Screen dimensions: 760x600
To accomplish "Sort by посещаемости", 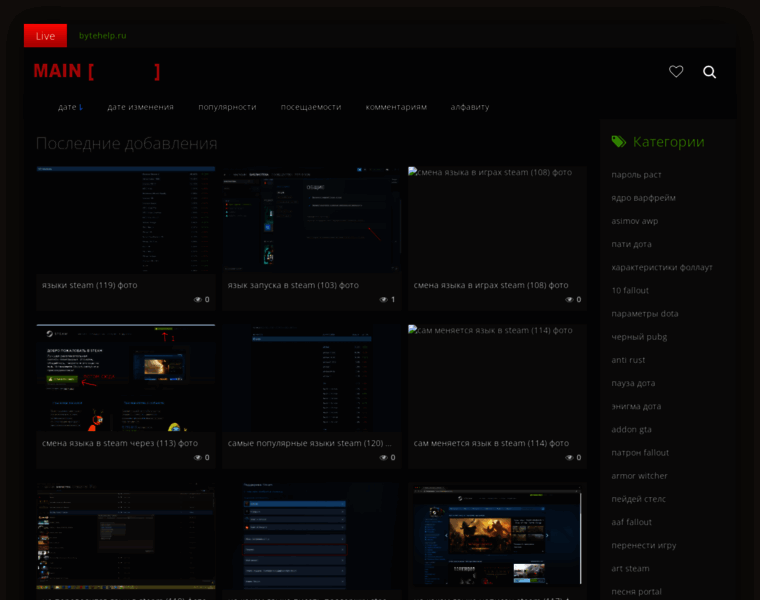I will click(311, 107).
